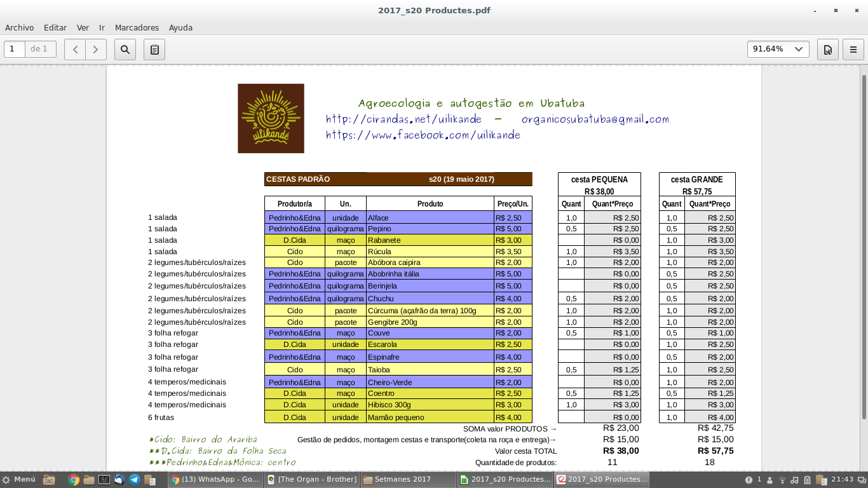The width and height of the screenshot is (868, 488).
Task: Open the cirandas.net/uilikande link
Action: 403,119
